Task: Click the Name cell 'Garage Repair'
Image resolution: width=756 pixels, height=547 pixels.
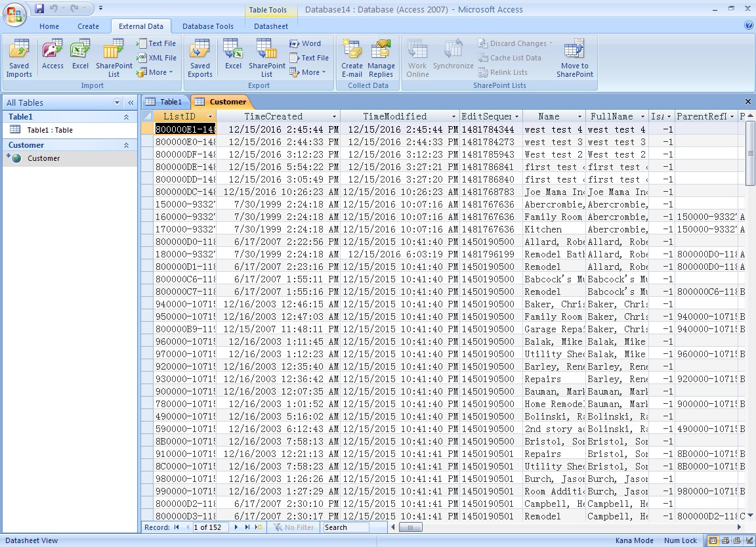Action: click(553, 330)
